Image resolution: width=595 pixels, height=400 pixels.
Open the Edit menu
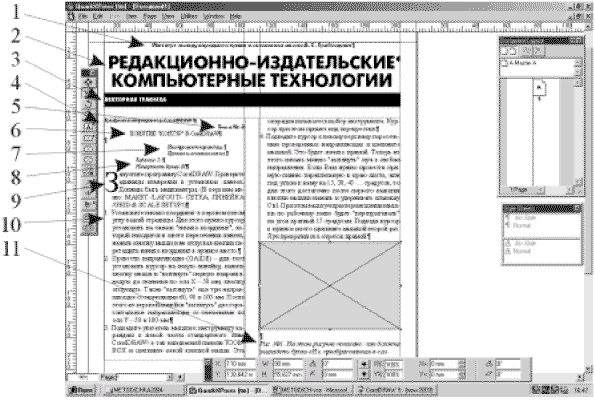[x=98, y=17]
